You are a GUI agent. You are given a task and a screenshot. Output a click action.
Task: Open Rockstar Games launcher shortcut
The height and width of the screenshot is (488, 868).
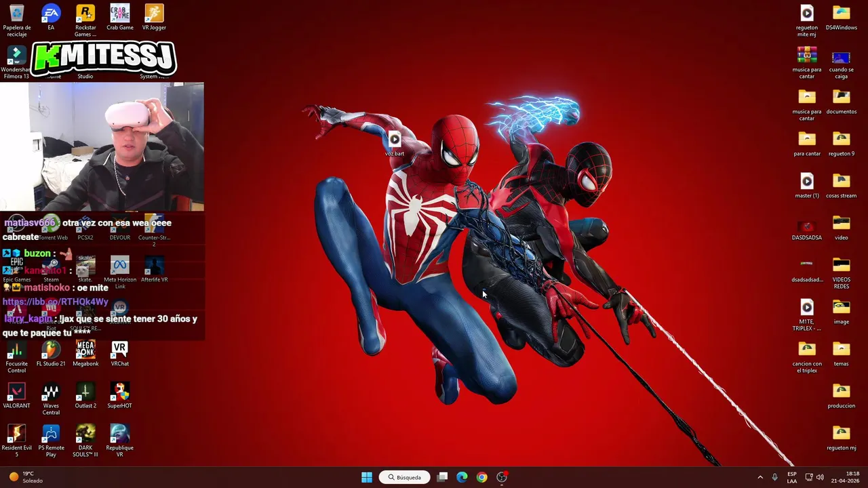pyautogui.click(x=85, y=20)
